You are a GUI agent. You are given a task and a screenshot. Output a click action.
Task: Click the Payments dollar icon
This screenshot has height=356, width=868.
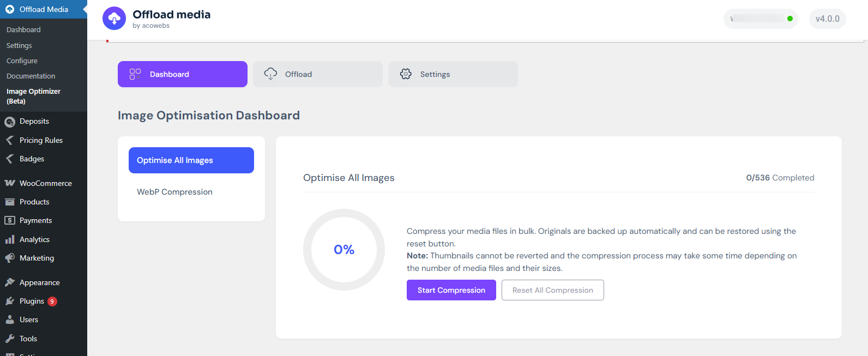click(10, 220)
